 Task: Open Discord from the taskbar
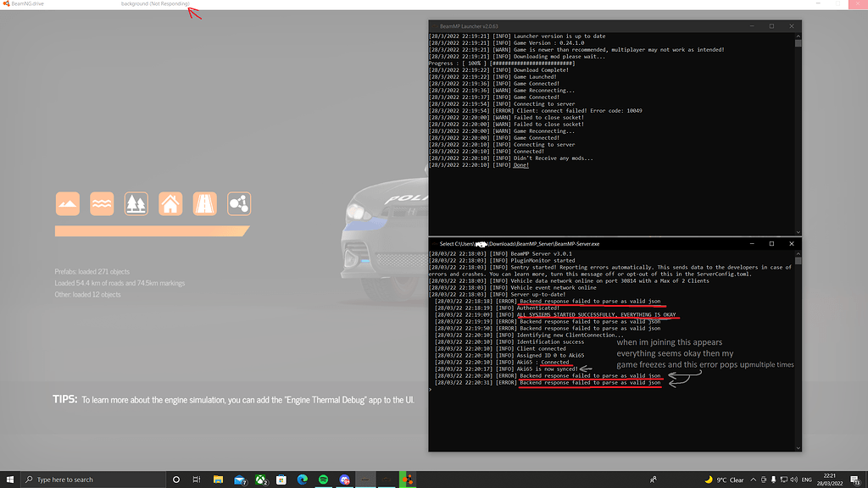click(x=344, y=479)
